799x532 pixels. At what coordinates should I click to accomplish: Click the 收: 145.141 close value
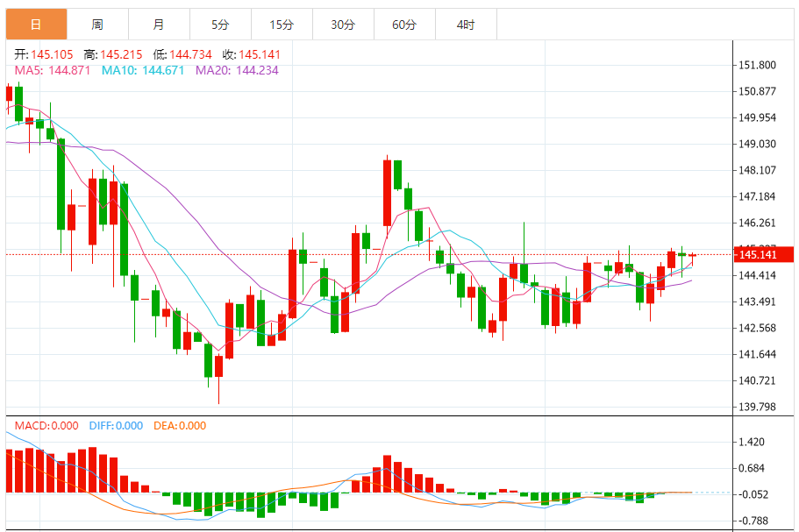pyautogui.click(x=252, y=54)
